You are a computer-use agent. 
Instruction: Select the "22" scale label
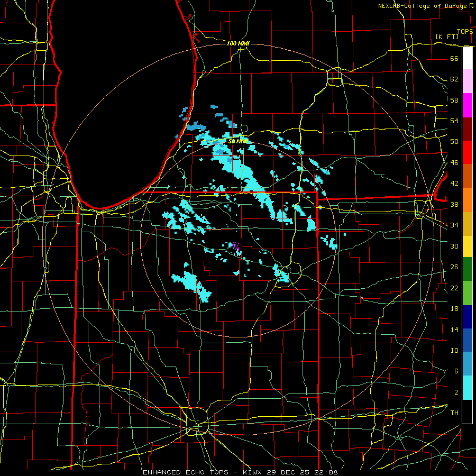(x=454, y=288)
